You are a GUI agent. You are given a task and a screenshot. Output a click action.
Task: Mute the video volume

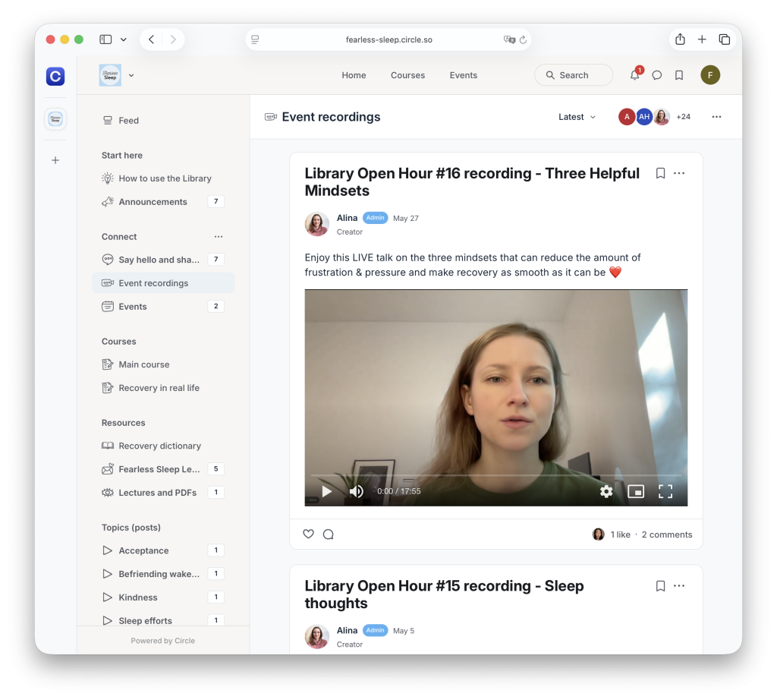(x=357, y=491)
